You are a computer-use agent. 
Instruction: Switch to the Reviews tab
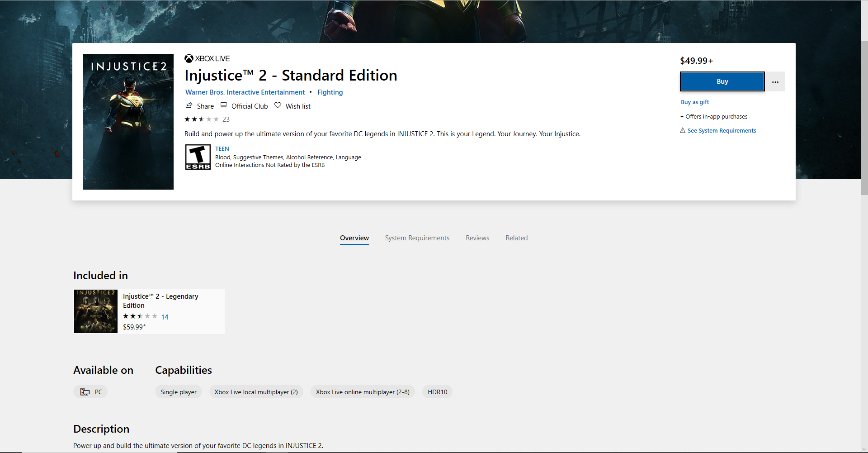coord(477,238)
